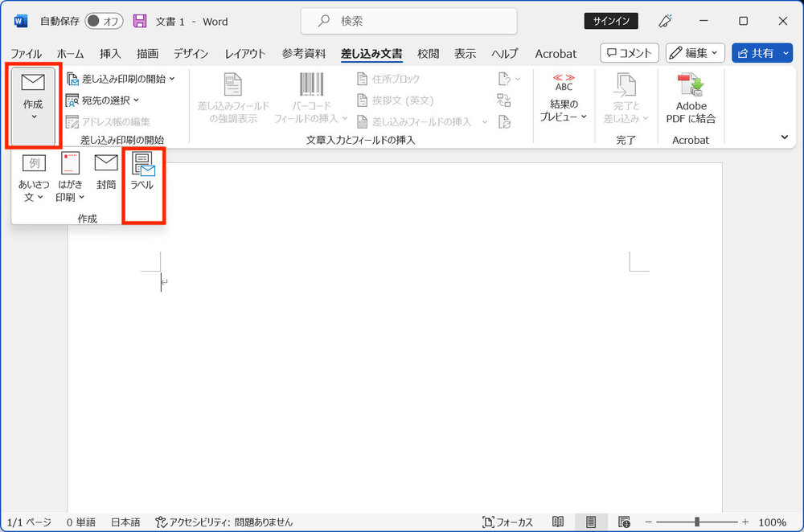Open 結果のプレビュー dropdown
This screenshot has height=532, width=804.
pyautogui.click(x=564, y=98)
